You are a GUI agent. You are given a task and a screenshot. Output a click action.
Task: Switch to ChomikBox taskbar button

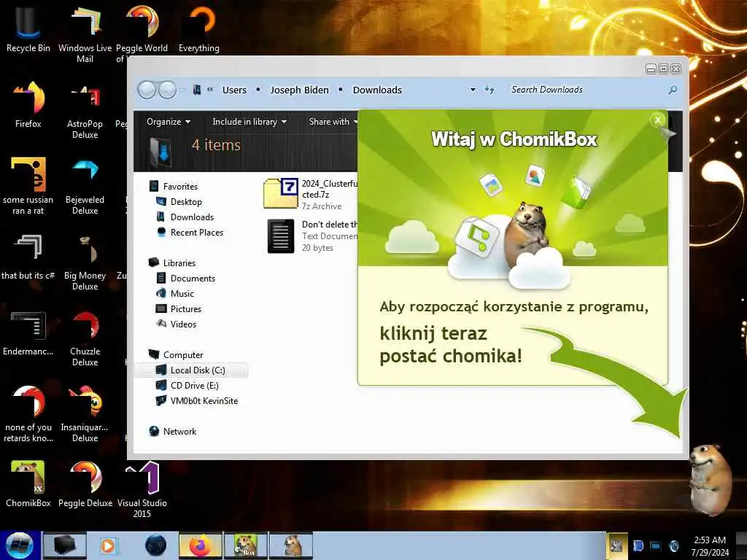(246, 545)
